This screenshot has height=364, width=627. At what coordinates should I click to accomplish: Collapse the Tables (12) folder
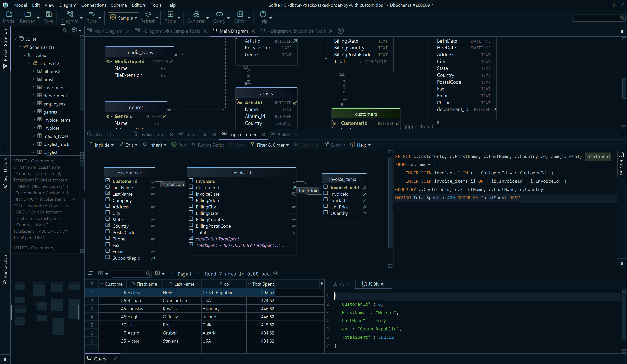click(29, 63)
